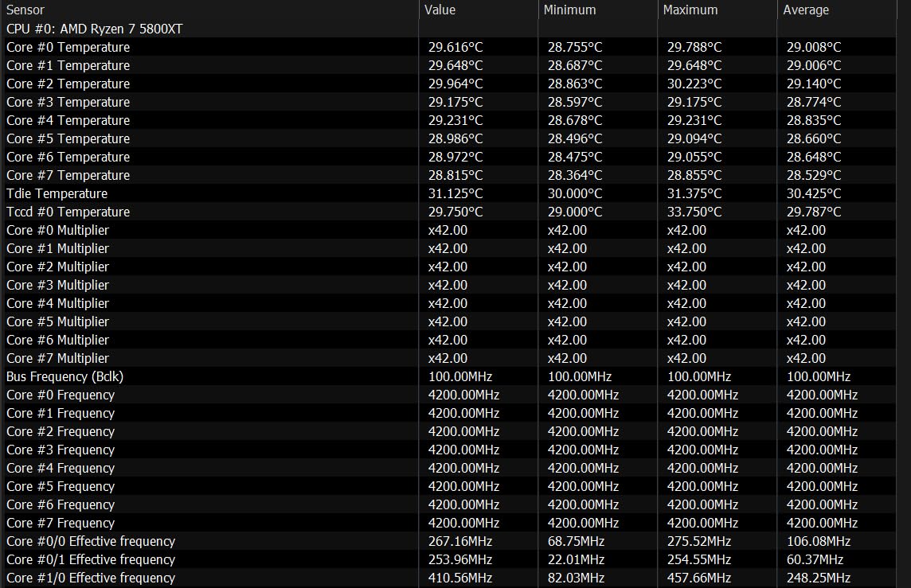Image resolution: width=911 pixels, height=588 pixels.
Task: Select the Core #7 Multiplier label
Action: [x=57, y=358]
